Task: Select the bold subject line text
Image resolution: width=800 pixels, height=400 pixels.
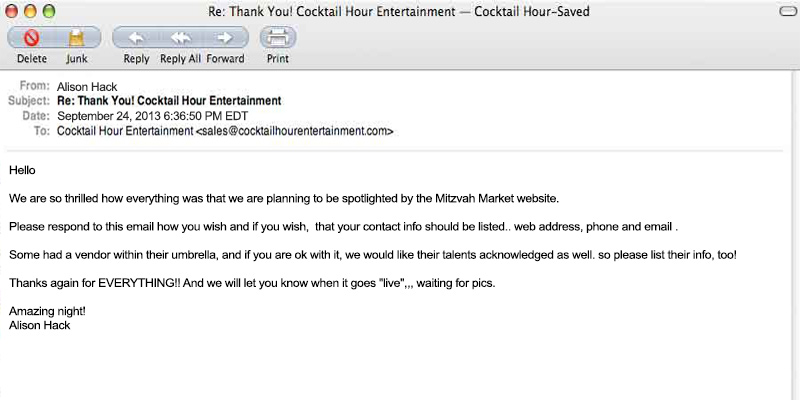Action: 169,101
